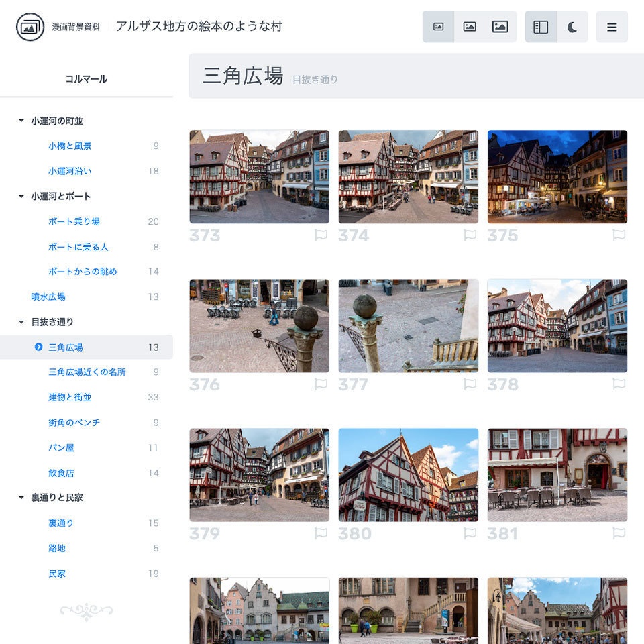
Task: Click 漫画背景資料 site title
Action: [x=76, y=27]
